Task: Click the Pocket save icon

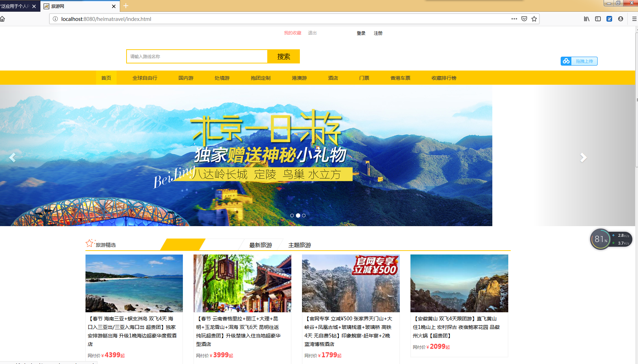Action: pyautogui.click(x=524, y=19)
